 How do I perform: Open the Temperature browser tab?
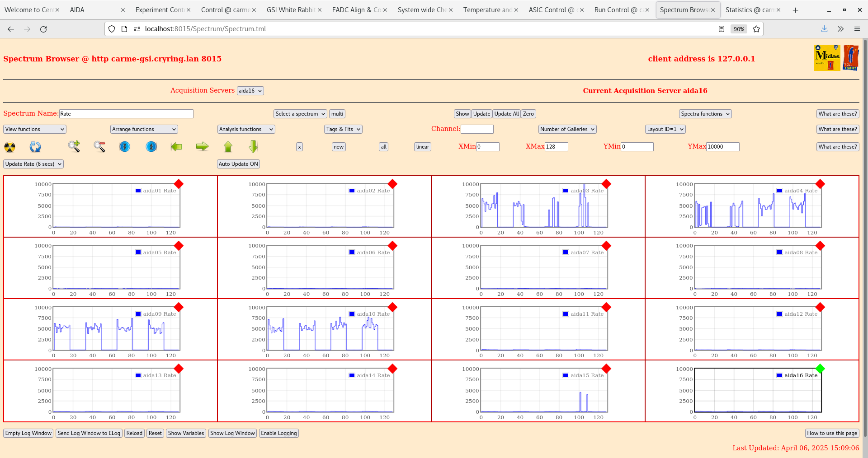point(487,10)
